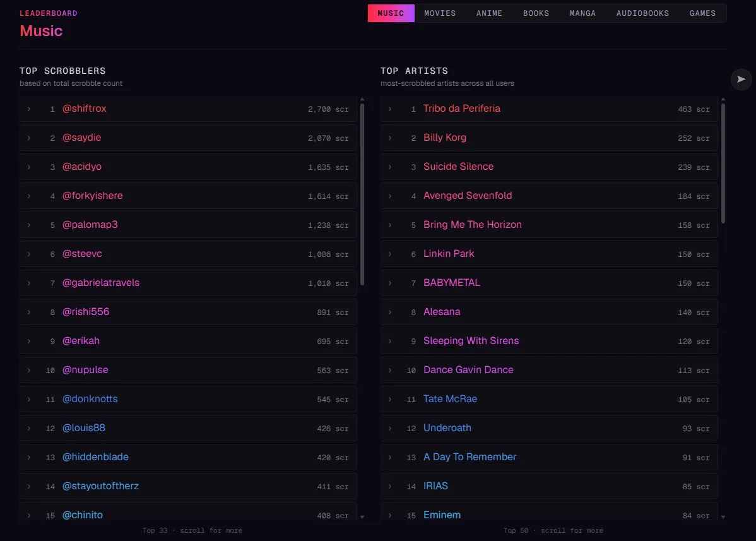The width and height of the screenshot is (756, 541).
Task: Select the Audiobooks tab
Action: 642,13
